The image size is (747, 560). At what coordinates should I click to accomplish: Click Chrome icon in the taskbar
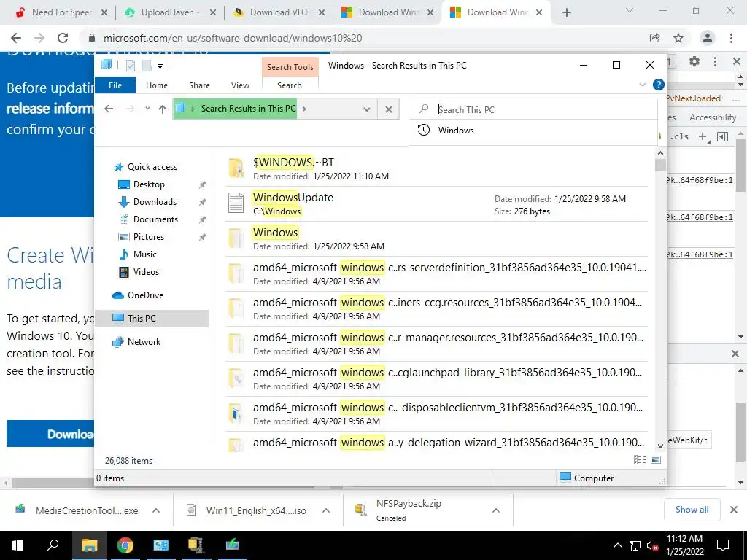coord(125,545)
